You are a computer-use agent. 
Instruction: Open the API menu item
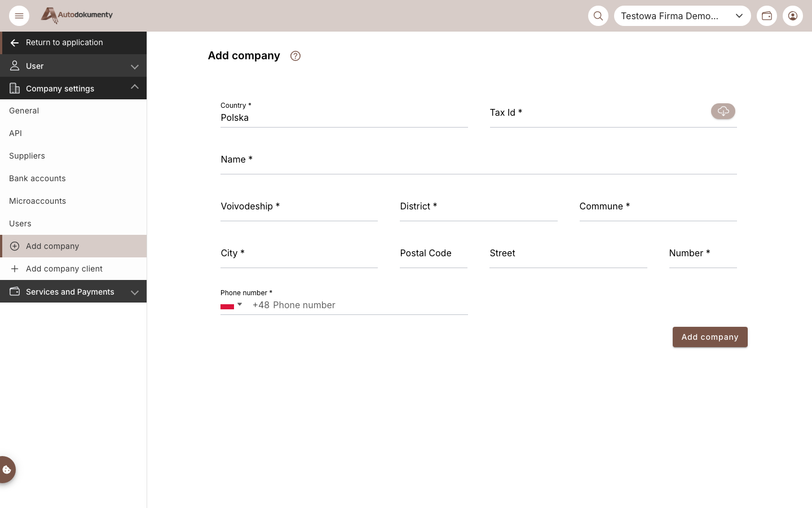click(73, 133)
